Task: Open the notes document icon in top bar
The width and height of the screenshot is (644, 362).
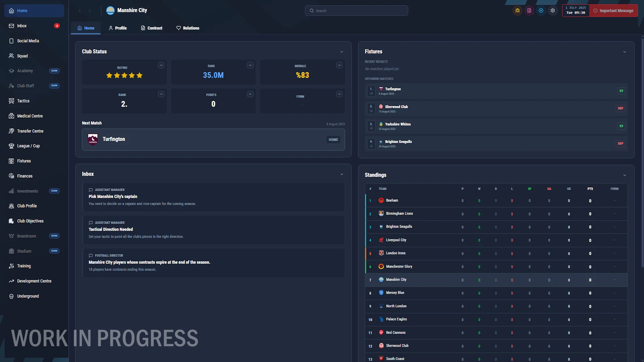Action: point(529,11)
